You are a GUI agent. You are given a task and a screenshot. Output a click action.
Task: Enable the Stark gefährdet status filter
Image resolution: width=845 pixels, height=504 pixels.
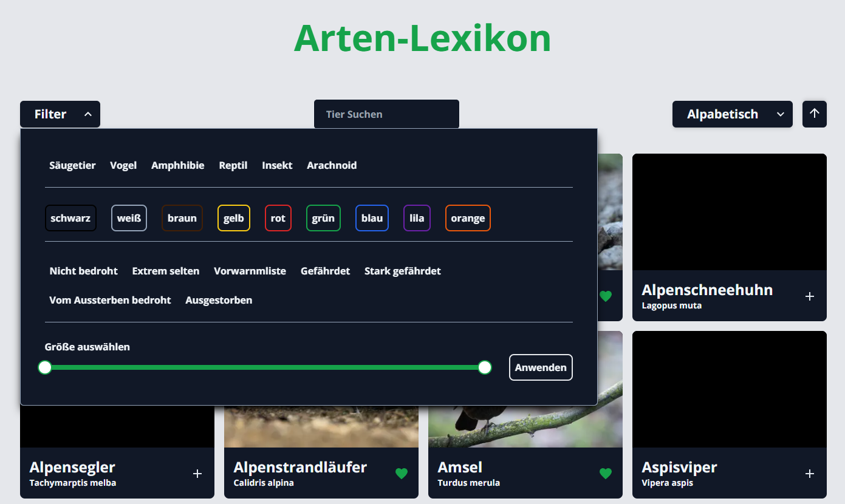coord(402,271)
